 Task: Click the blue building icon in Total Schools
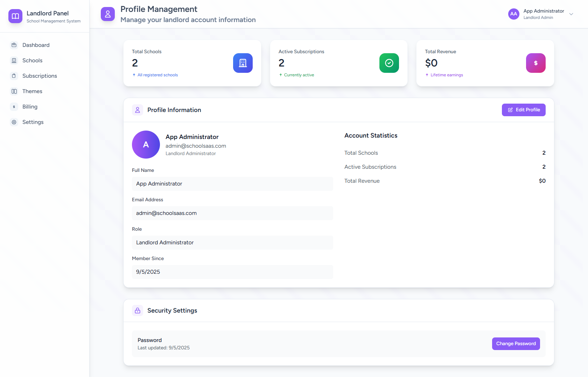click(x=243, y=63)
